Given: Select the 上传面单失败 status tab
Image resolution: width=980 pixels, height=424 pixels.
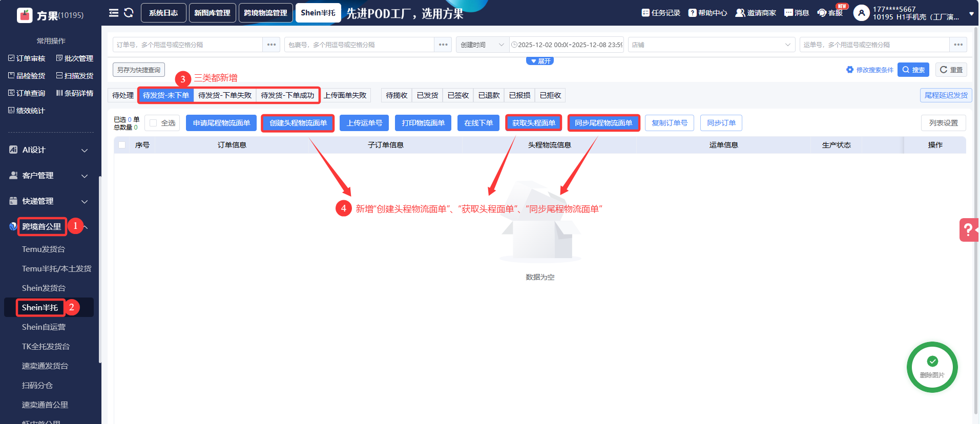Looking at the screenshot, I should click(x=345, y=95).
